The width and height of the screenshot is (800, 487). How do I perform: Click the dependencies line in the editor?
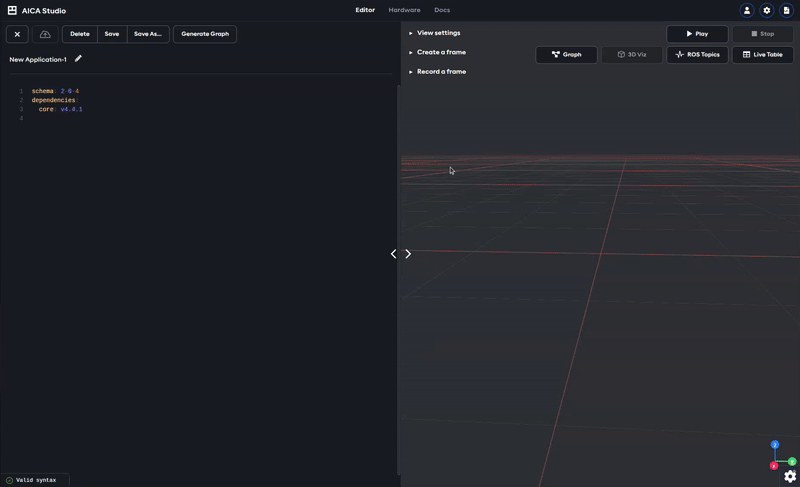point(55,100)
